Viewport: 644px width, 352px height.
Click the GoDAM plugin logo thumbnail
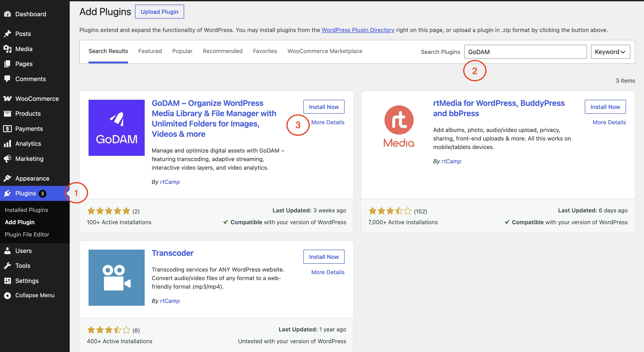tap(116, 128)
